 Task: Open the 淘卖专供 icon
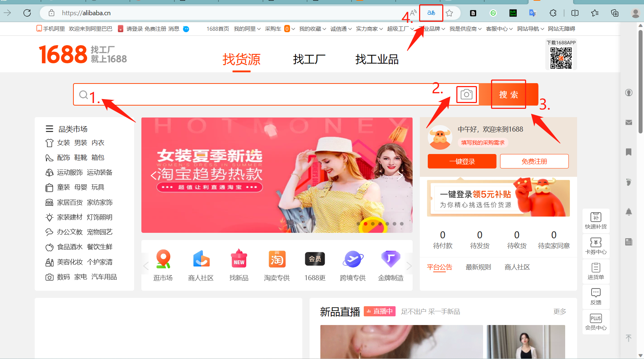277,259
